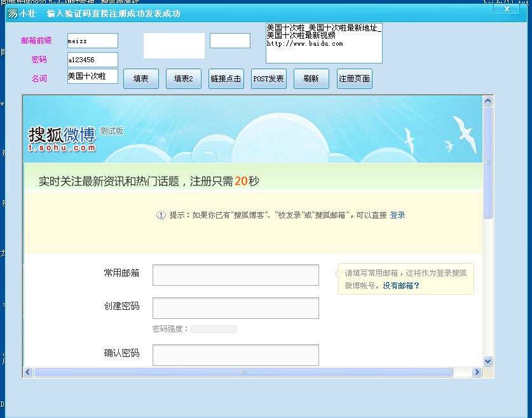Trigger the POST发表 posting button
532x418 pixels.
[268, 79]
